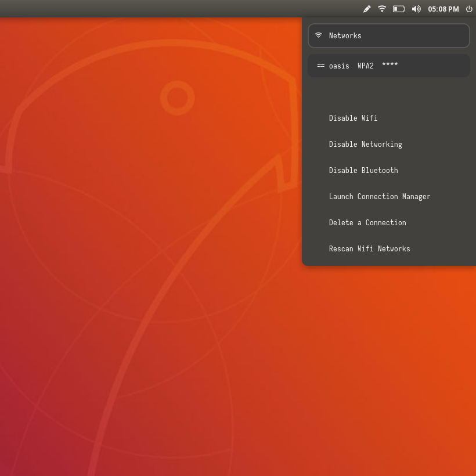
Task: Focus the Networks search field
Action: [389, 35]
